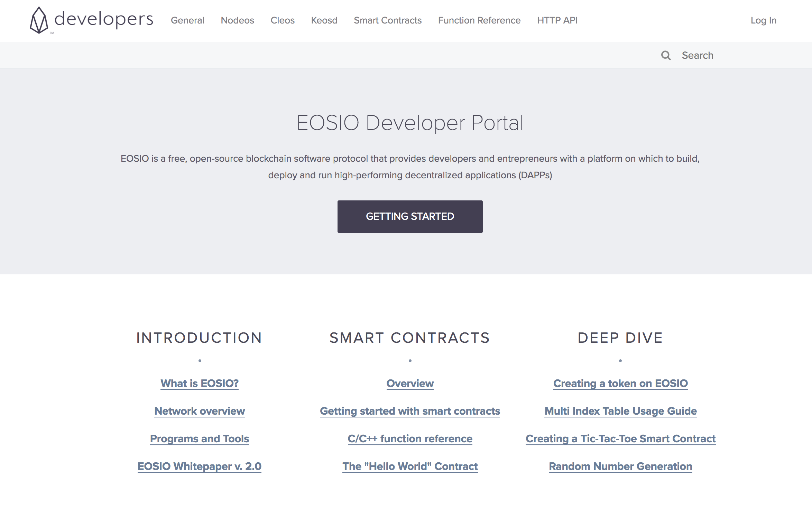The height and width of the screenshot is (519, 812).
Task: Go to the HTTP API section
Action: 557,20
